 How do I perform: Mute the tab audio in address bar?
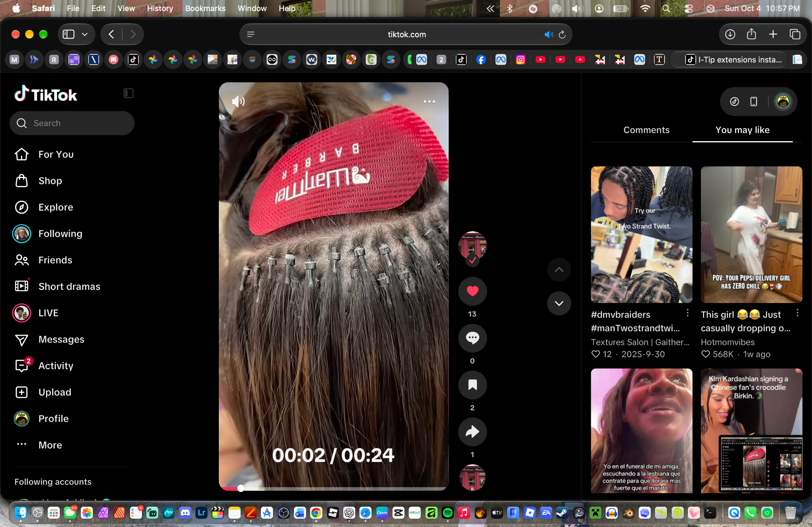pyautogui.click(x=548, y=34)
